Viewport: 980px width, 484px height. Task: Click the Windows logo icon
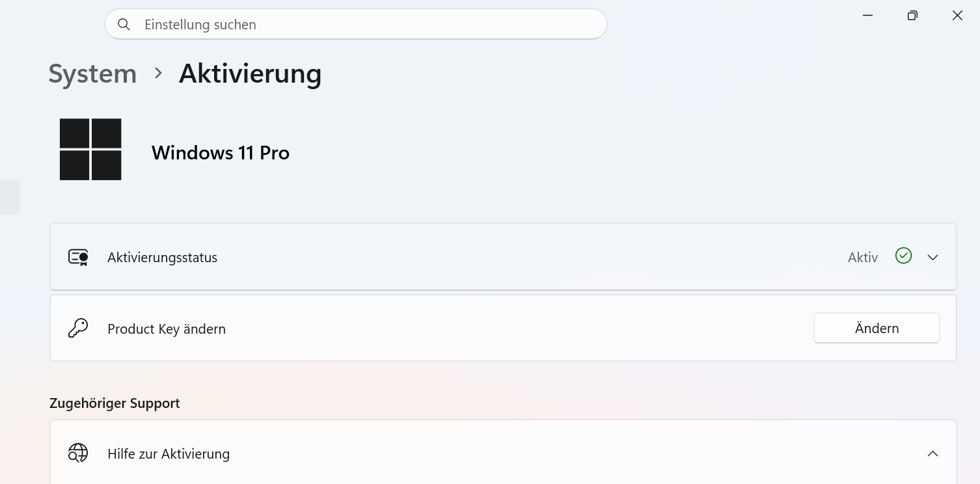tap(90, 149)
